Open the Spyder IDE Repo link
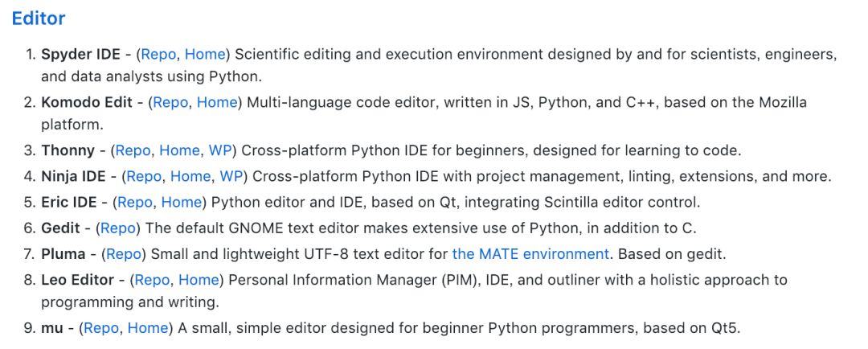Image resolution: width=868 pixels, height=349 pixels. click(158, 55)
